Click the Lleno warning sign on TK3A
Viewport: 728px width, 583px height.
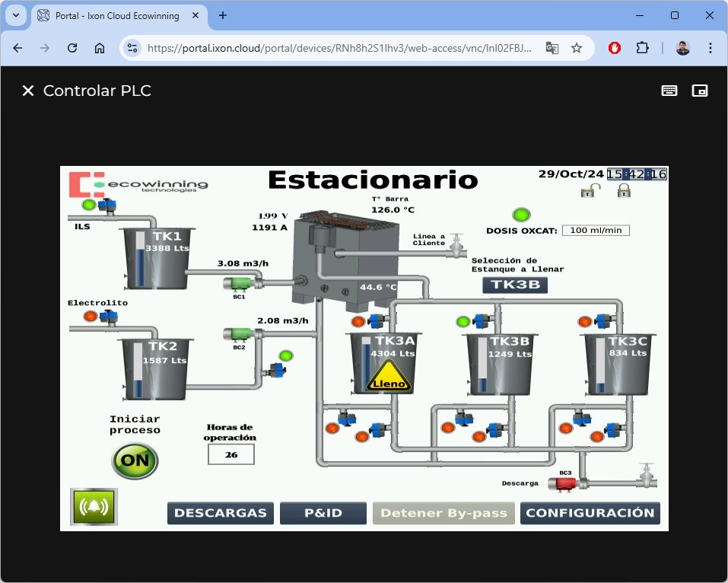[x=389, y=378]
